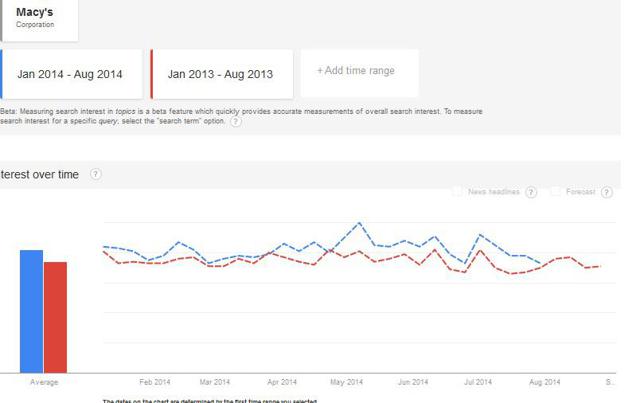Select the Jan 2013 - Aug 2013 time range

tap(222, 74)
